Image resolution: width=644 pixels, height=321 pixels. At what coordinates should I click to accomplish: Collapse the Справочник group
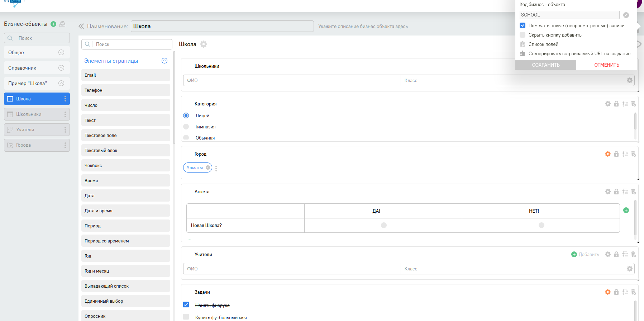61,68
